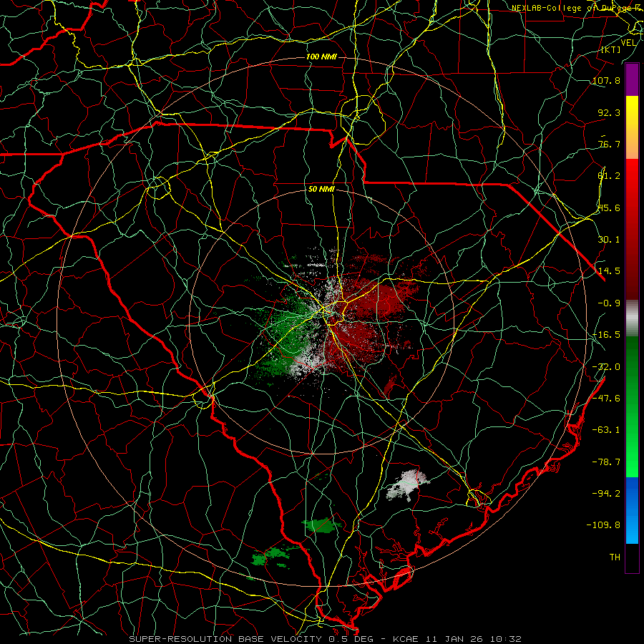Click the 61.2 legend value
The image size is (644, 644).
point(609,176)
